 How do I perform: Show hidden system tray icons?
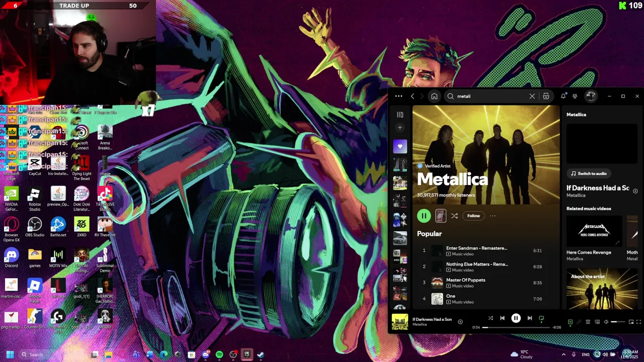tap(563, 354)
